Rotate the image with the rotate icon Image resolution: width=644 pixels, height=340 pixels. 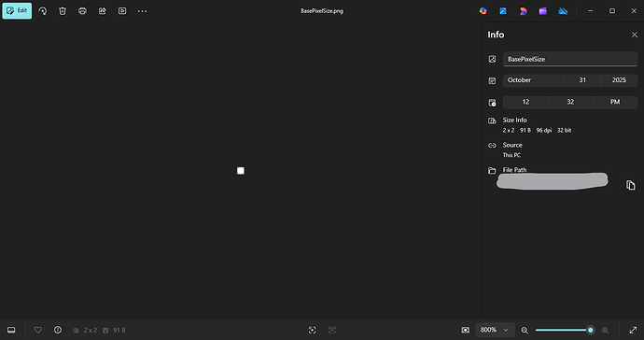[x=43, y=11]
